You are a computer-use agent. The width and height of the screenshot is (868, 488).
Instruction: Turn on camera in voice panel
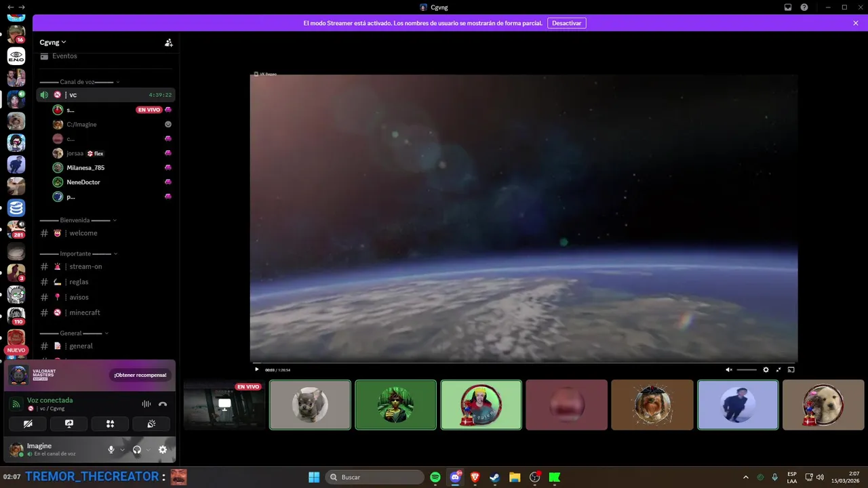tap(28, 424)
